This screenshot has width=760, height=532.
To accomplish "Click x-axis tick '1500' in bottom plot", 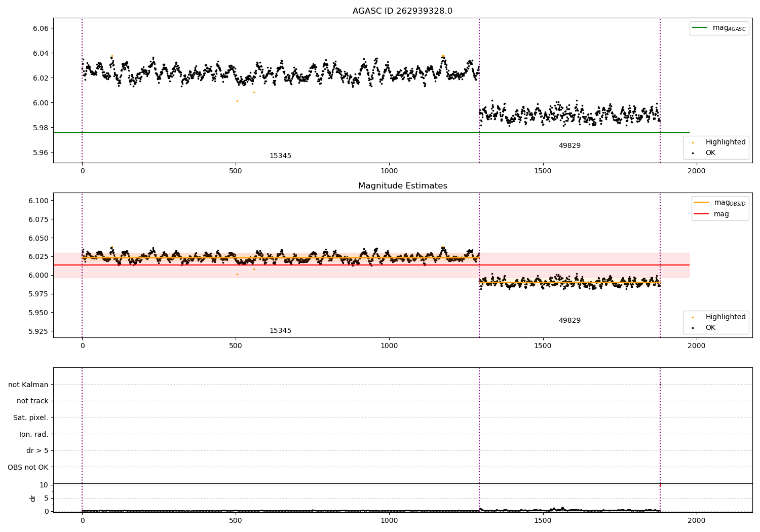I will pos(543,520).
